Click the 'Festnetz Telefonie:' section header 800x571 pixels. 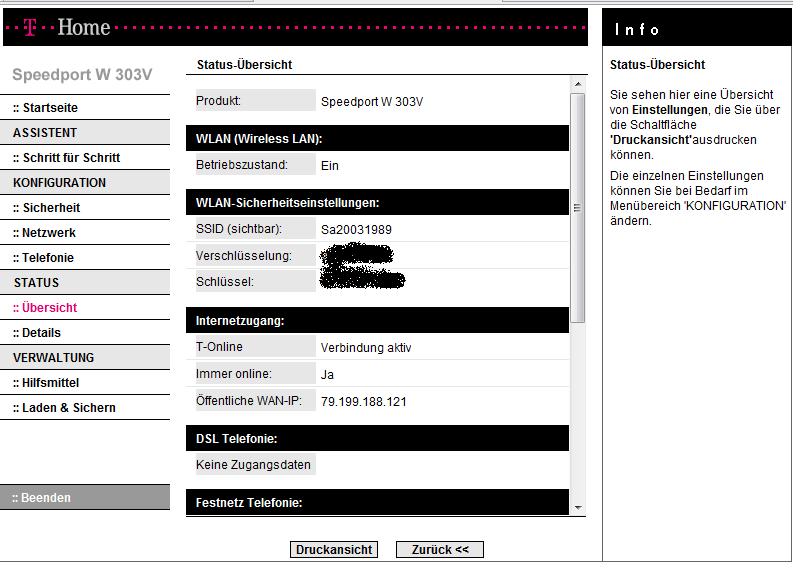[378, 503]
